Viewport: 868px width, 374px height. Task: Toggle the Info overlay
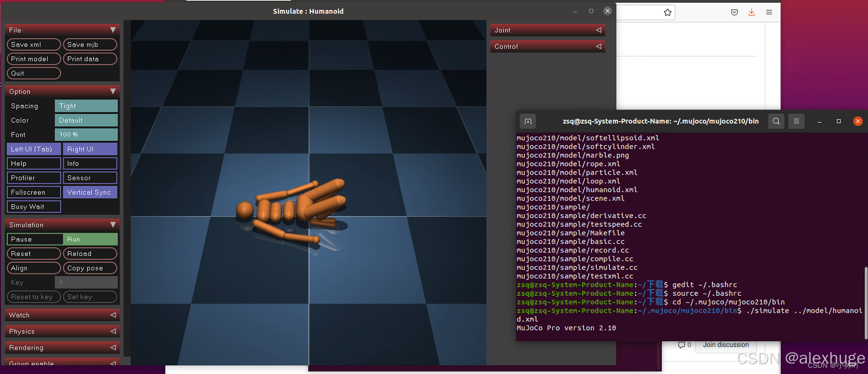point(90,164)
